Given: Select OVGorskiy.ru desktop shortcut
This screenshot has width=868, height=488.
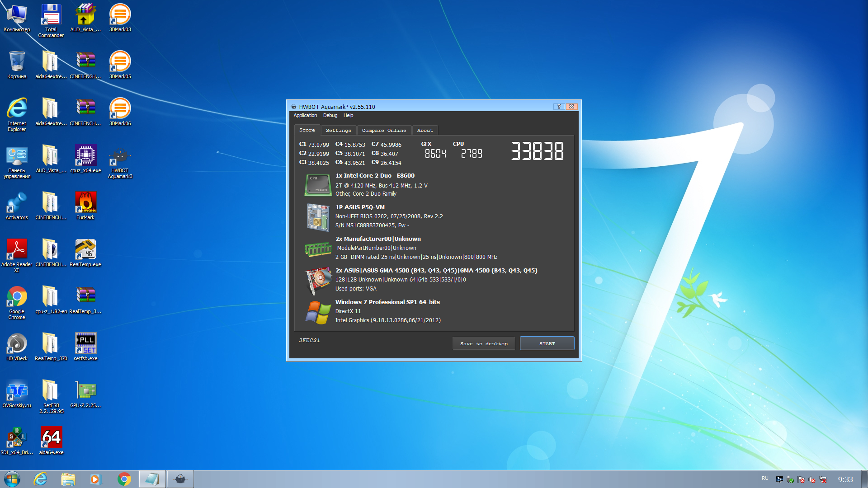Looking at the screenshot, I should [17, 394].
